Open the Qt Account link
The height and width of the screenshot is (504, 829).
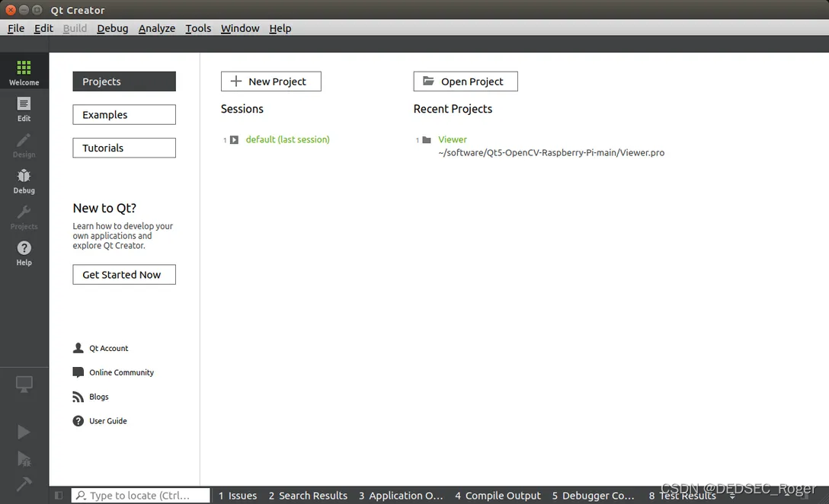(x=108, y=348)
